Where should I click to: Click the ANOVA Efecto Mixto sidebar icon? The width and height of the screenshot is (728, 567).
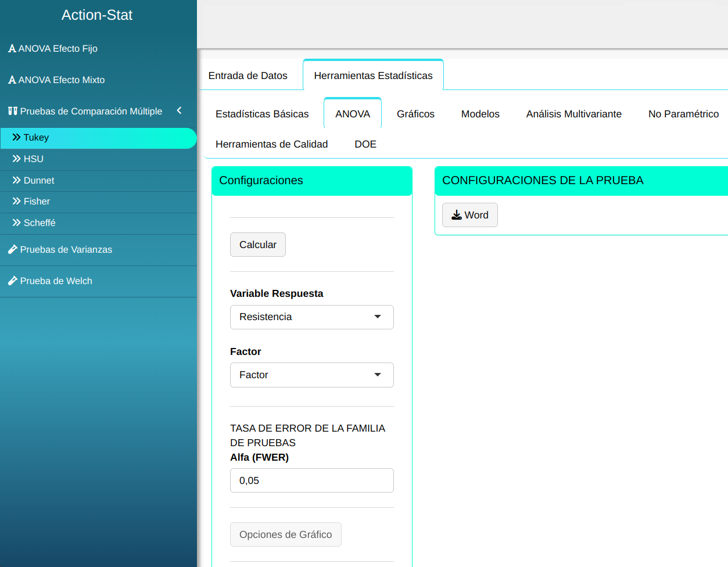tap(12, 80)
